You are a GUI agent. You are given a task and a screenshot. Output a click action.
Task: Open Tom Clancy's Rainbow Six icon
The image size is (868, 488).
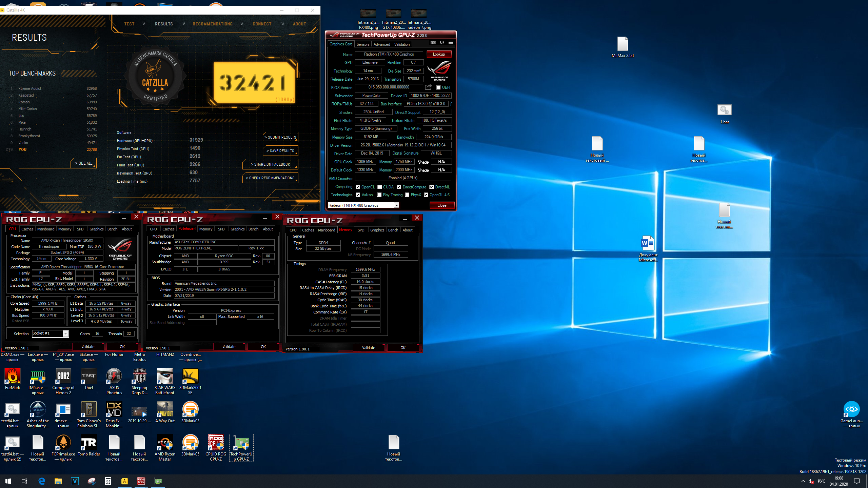[x=89, y=415]
